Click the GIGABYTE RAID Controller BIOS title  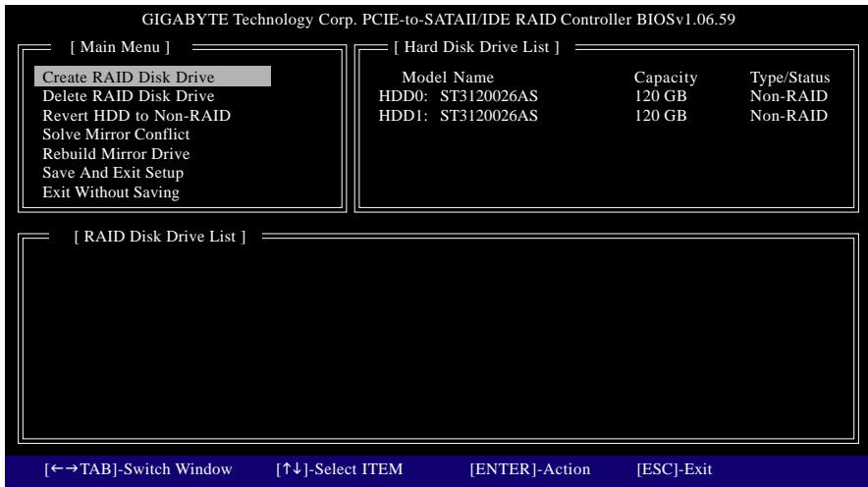point(439,20)
